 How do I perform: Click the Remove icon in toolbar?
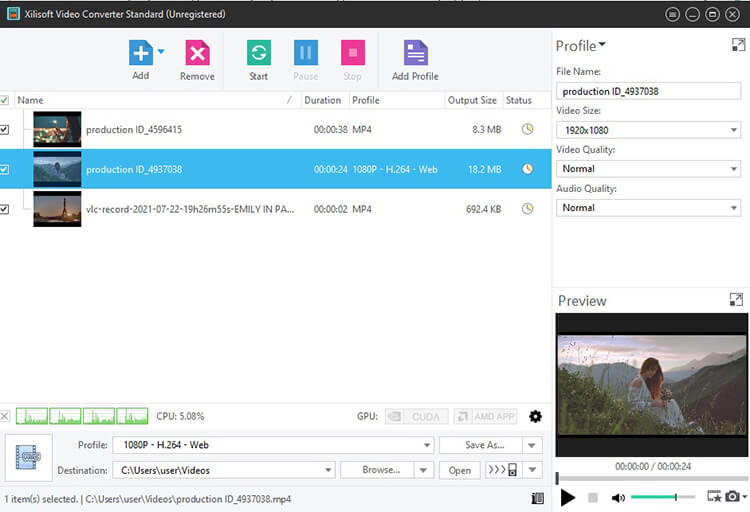(x=197, y=53)
